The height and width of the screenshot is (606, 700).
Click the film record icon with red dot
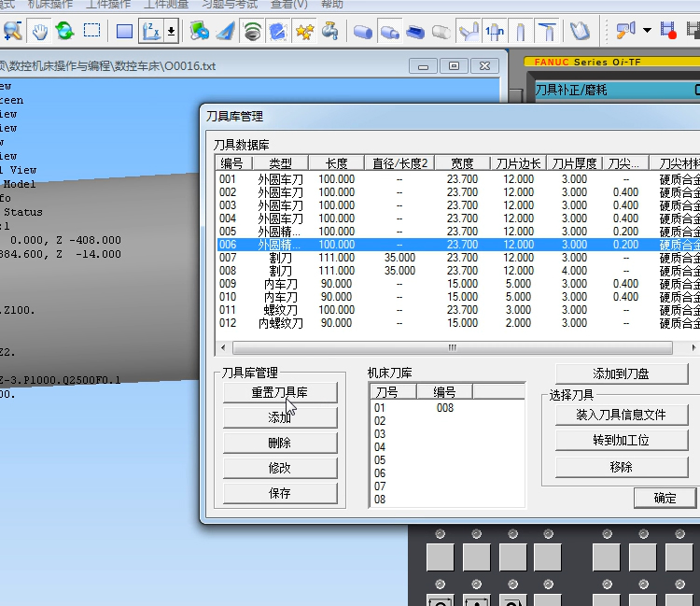668,31
